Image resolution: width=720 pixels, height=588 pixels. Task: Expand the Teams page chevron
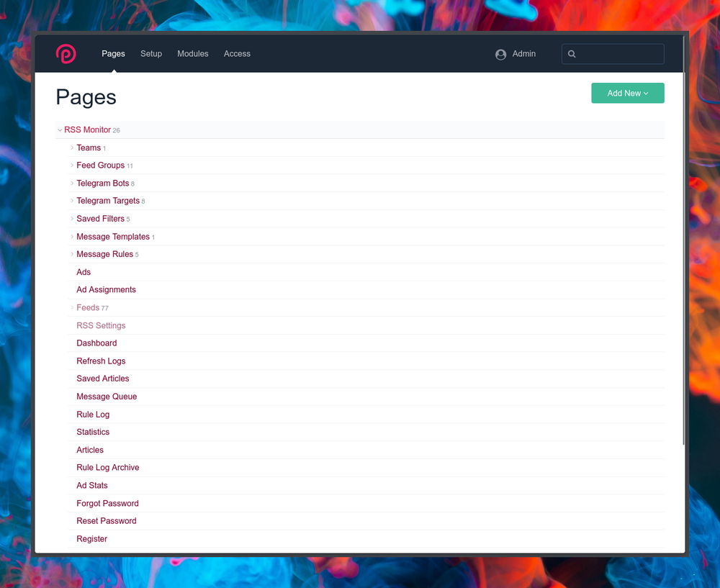72,148
